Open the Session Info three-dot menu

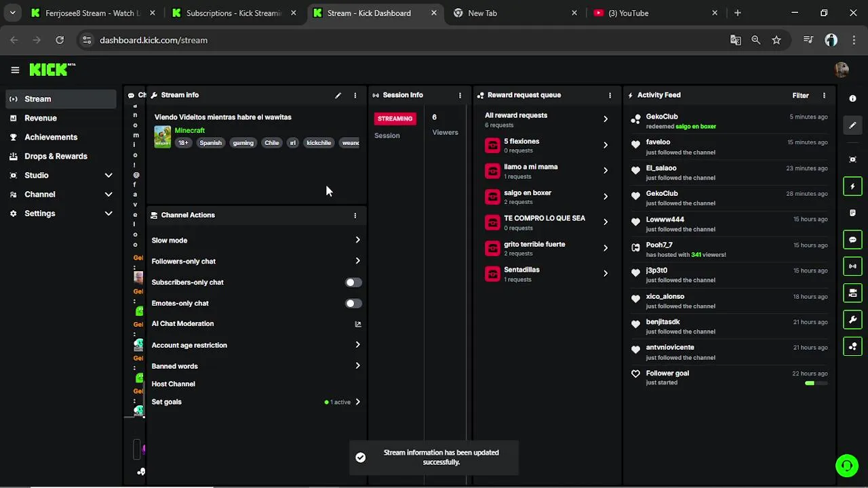coord(460,96)
